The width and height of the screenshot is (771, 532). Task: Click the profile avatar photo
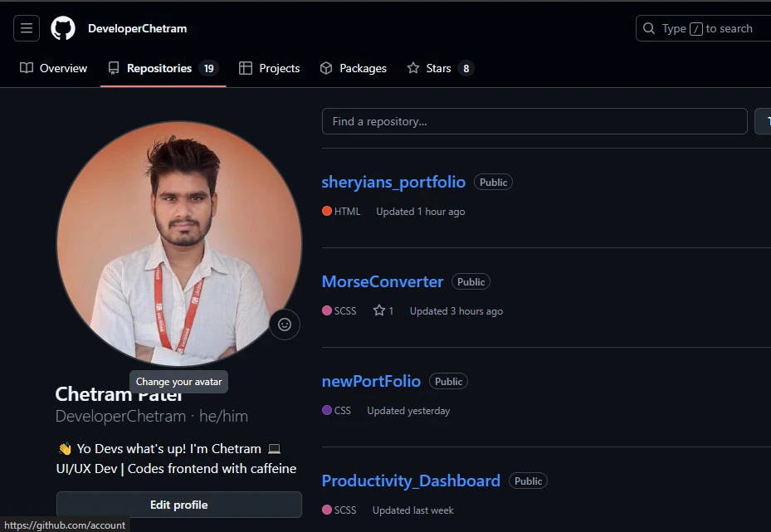click(x=178, y=241)
